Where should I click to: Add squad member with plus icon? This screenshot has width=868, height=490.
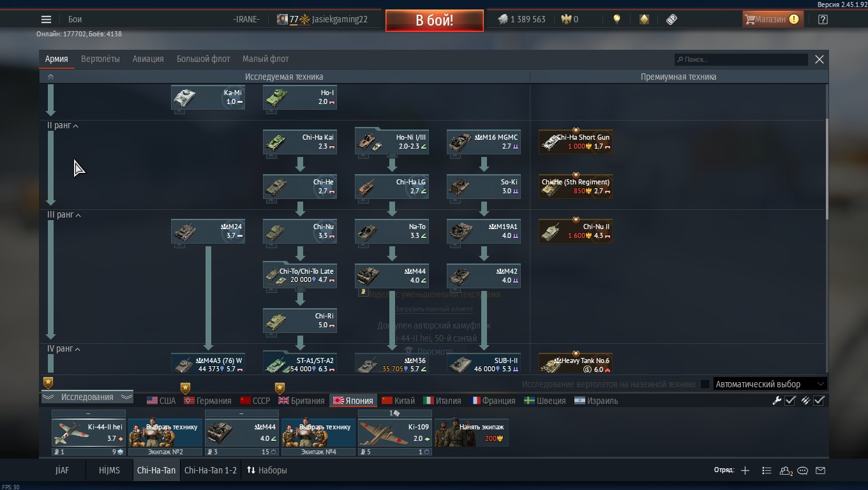(x=745, y=470)
